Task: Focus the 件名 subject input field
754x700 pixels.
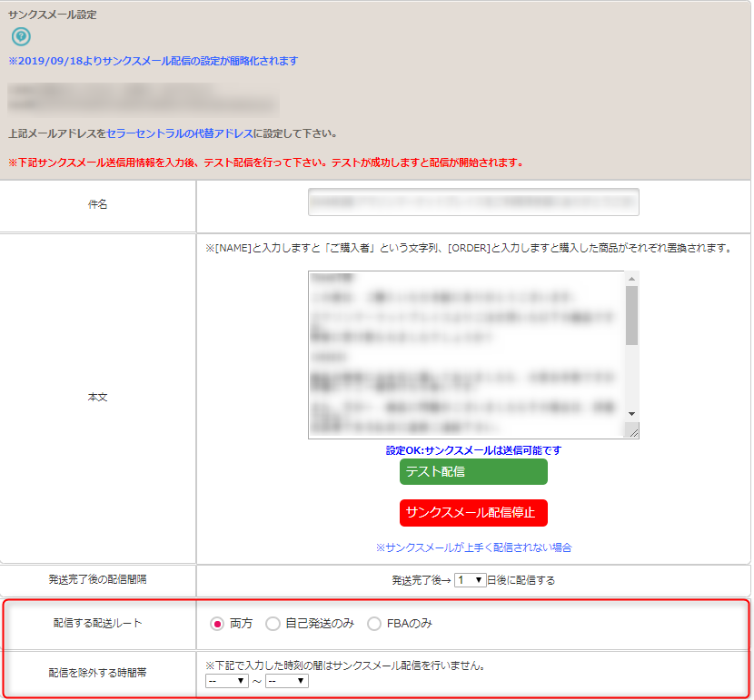Action: (473, 202)
